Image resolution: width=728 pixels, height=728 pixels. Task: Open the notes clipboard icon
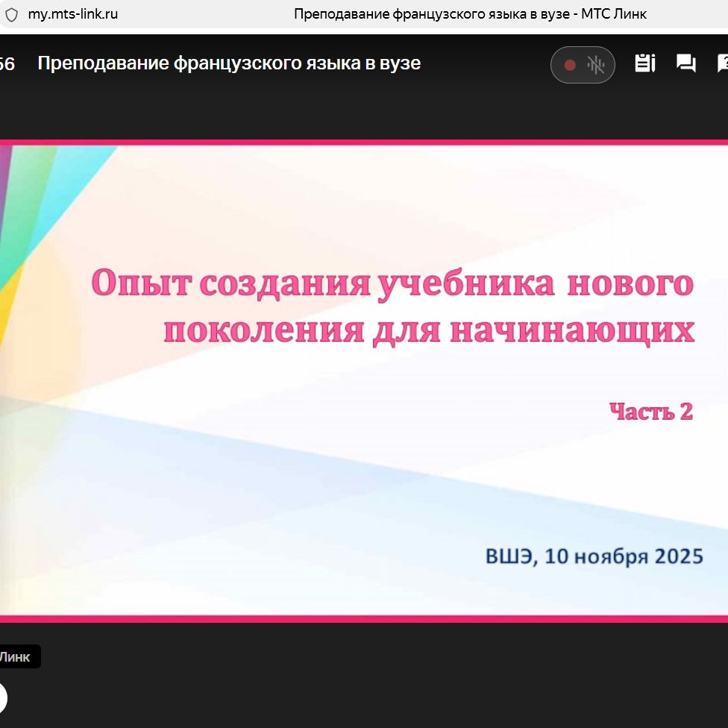click(644, 63)
